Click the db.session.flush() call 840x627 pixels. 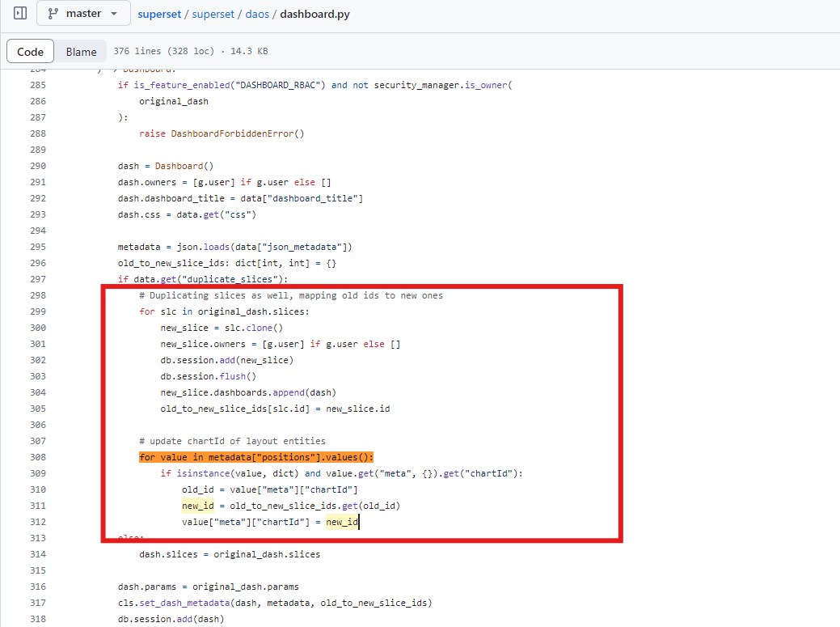(x=209, y=376)
